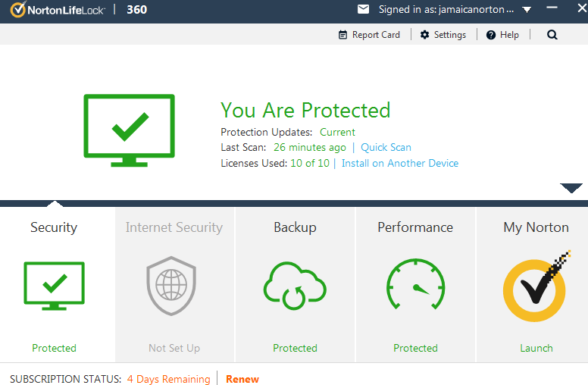The width and height of the screenshot is (588, 385).
Task: Click the Performance gauge icon
Action: 415,284
